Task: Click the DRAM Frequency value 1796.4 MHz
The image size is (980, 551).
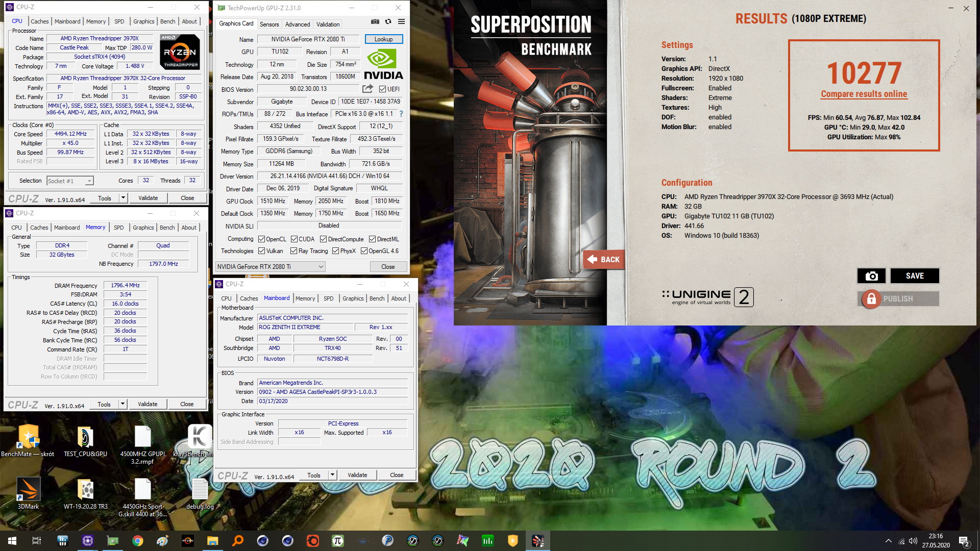Action: pyautogui.click(x=125, y=285)
